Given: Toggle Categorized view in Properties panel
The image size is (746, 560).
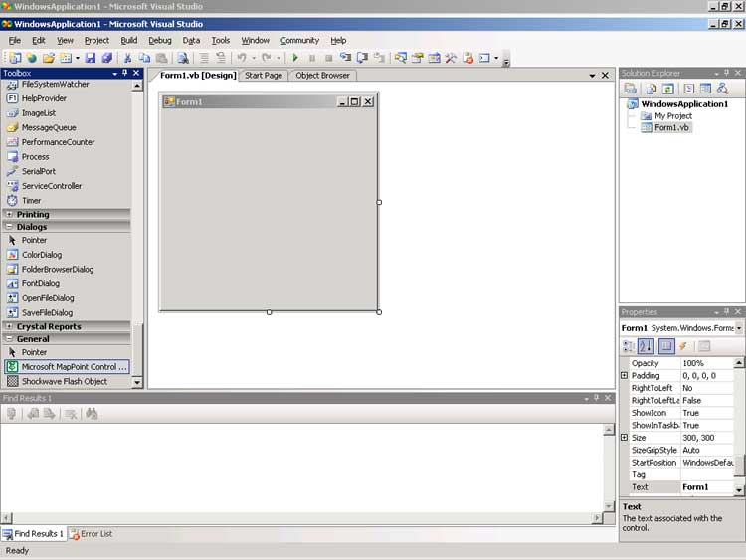Looking at the screenshot, I should pyautogui.click(x=628, y=346).
